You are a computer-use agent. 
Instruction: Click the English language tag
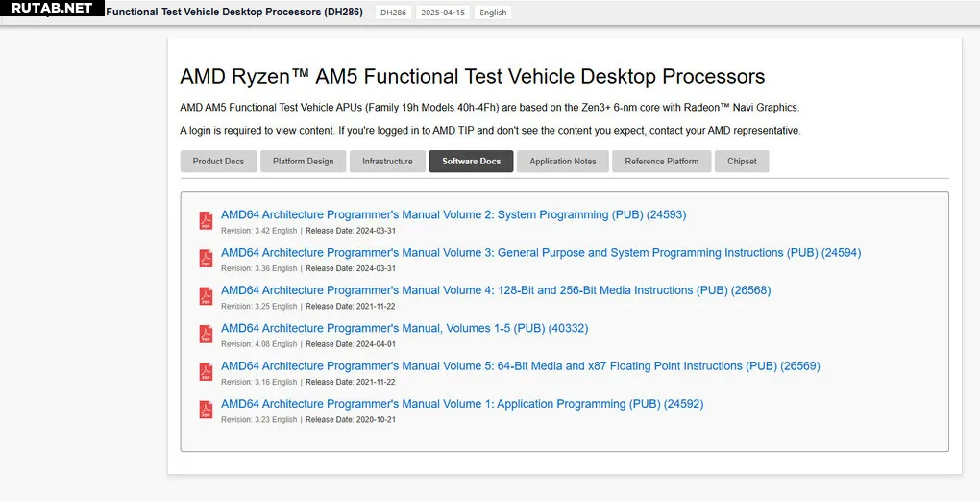[493, 13]
